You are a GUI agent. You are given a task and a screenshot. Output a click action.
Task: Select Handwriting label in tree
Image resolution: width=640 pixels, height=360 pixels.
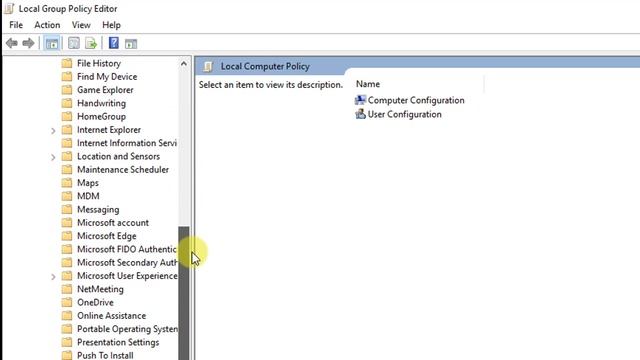[x=101, y=103]
